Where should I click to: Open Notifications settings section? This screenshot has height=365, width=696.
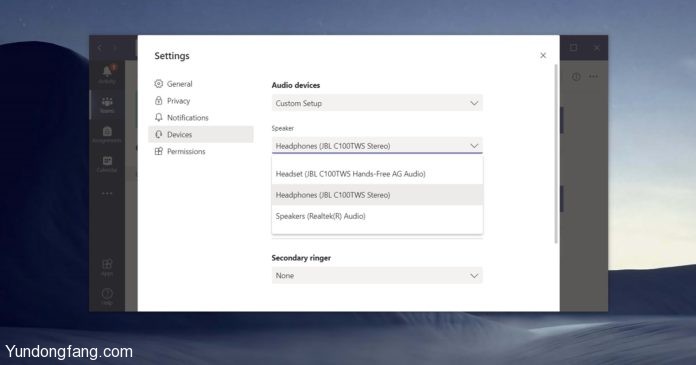pyautogui.click(x=201, y=118)
